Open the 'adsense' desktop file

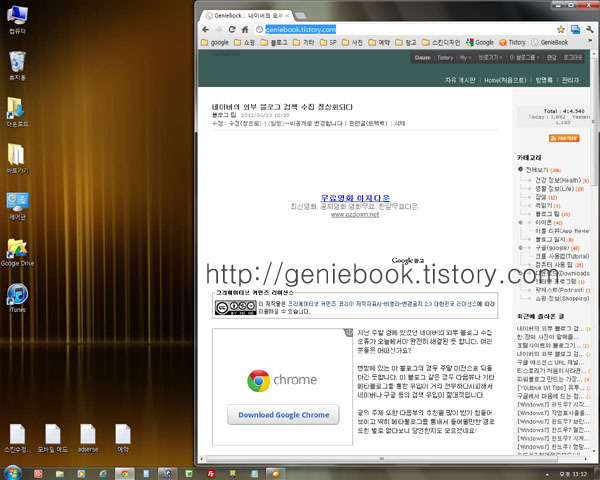pyautogui.click(x=88, y=438)
